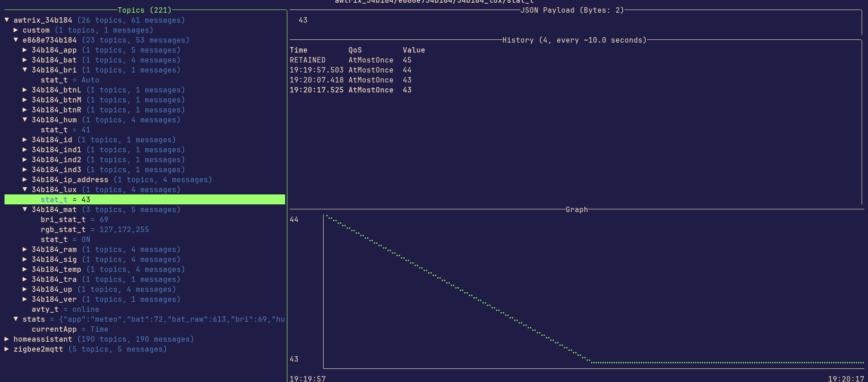
Task: Click the RETAINED history row
Action: click(351, 60)
